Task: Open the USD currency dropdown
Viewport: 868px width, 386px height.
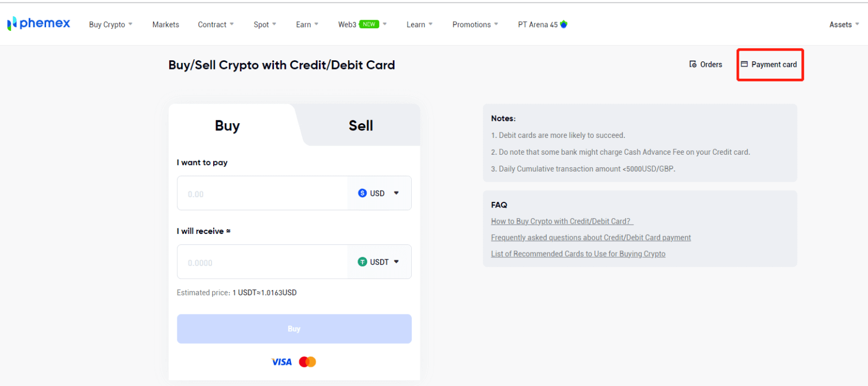Action: coord(397,193)
